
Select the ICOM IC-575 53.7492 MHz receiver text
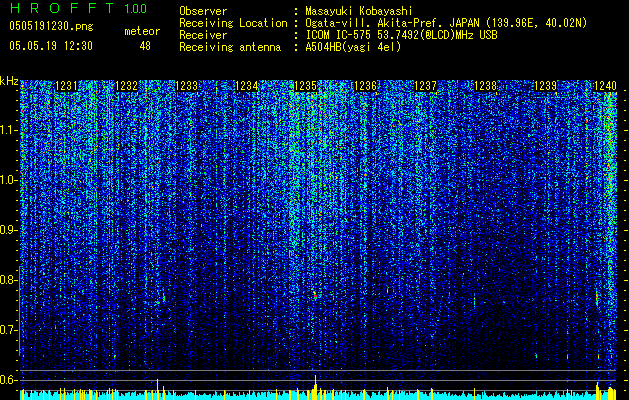(402, 35)
